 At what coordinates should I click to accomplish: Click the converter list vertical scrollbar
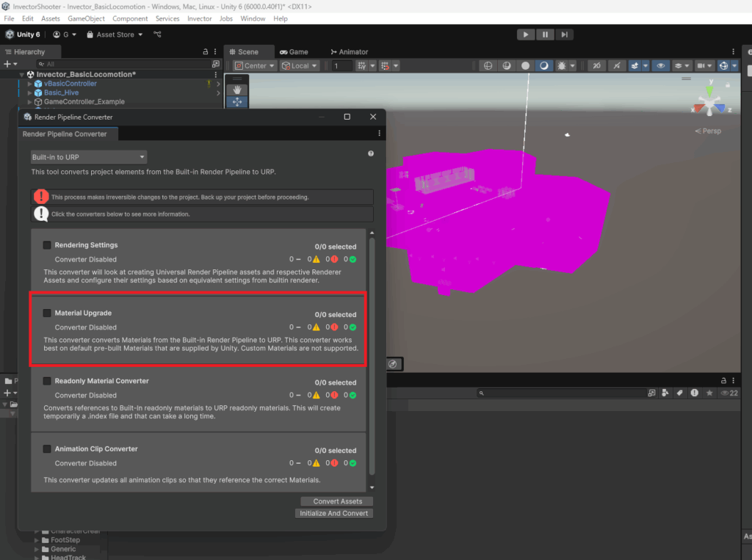[372, 357]
